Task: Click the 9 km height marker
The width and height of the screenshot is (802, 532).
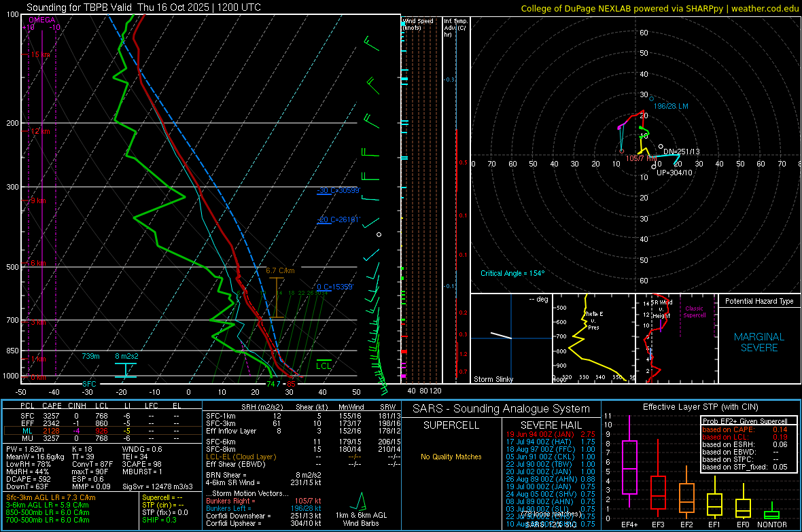Action: pyautogui.click(x=37, y=200)
